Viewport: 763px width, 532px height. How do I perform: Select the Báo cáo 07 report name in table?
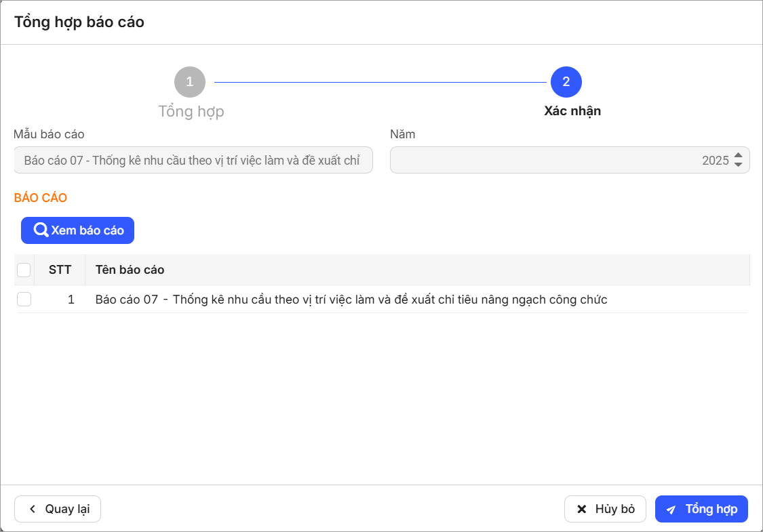coord(351,300)
